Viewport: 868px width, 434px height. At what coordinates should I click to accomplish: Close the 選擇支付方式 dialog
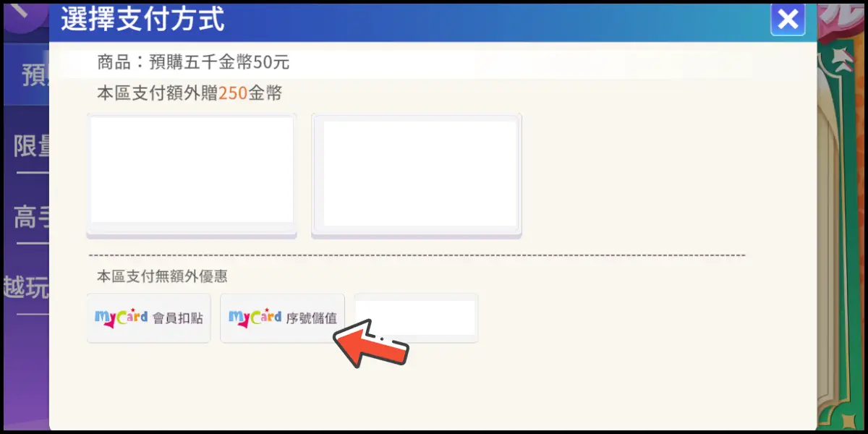788,20
